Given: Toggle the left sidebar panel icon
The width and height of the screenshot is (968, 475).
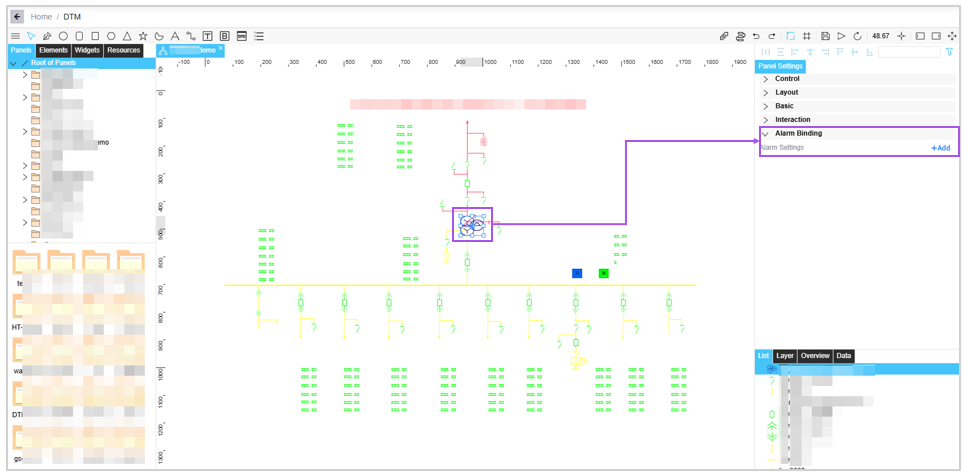Looking at the screenshot, I should click(920, 36).
